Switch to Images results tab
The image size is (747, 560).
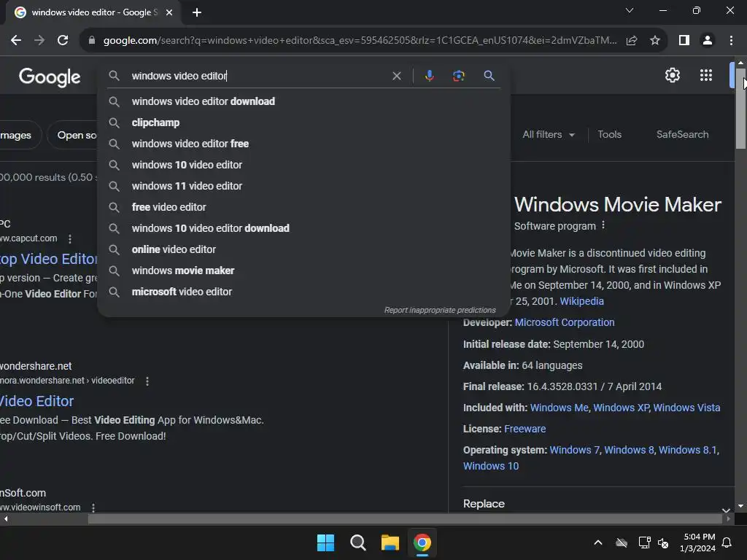18,135
